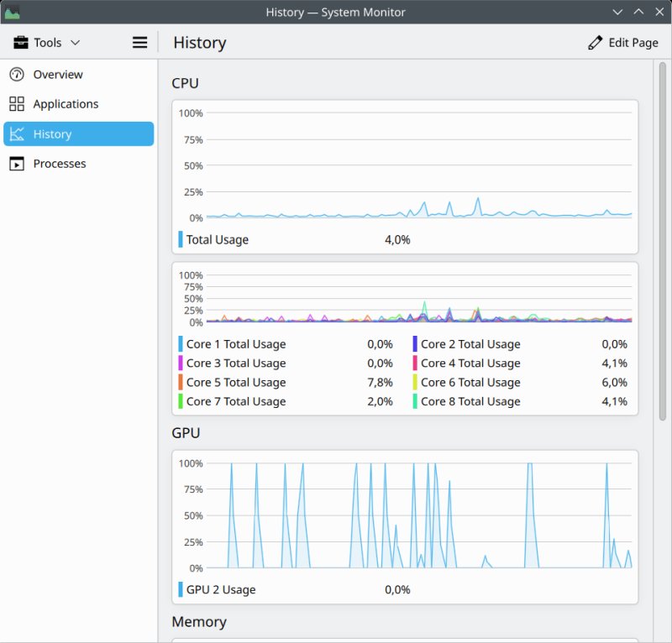Click the Edit Page pencil icon
The height and width of the screenshot is (643, 672).
click(x=596, y=42)
